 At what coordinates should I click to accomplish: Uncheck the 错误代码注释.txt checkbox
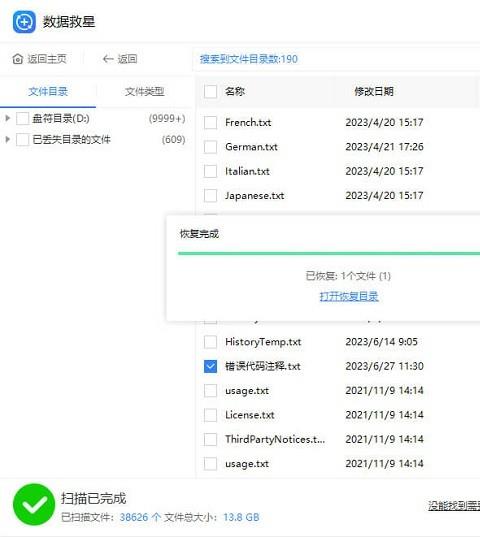tap(210, 366)
